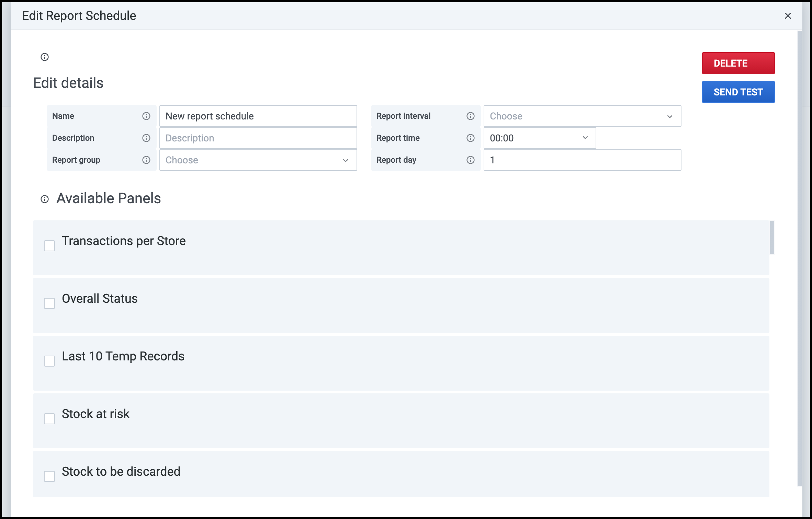Tick the Stock at risk checkbox

(x=49, y=419)
